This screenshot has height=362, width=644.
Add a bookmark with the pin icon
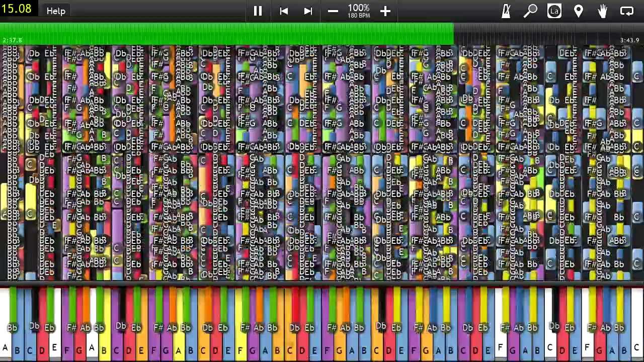579,11
